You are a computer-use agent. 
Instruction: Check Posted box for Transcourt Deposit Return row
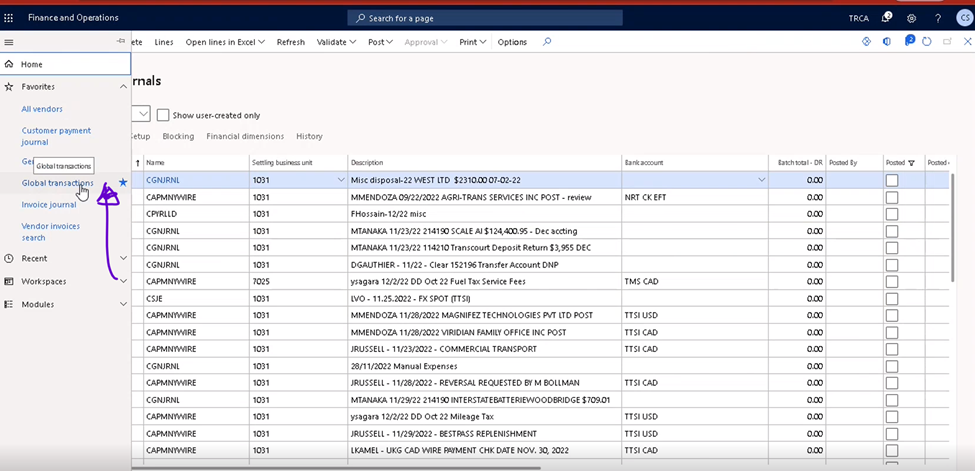(892, 248)
